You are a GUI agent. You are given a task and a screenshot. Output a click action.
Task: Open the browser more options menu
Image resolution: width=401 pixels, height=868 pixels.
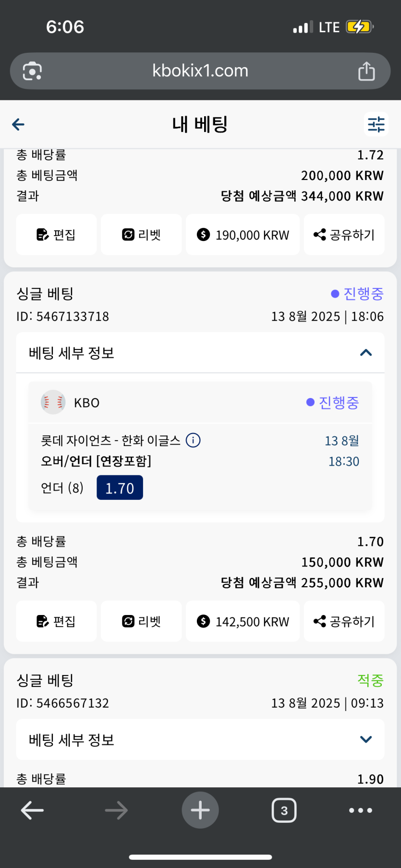(360, 810)
